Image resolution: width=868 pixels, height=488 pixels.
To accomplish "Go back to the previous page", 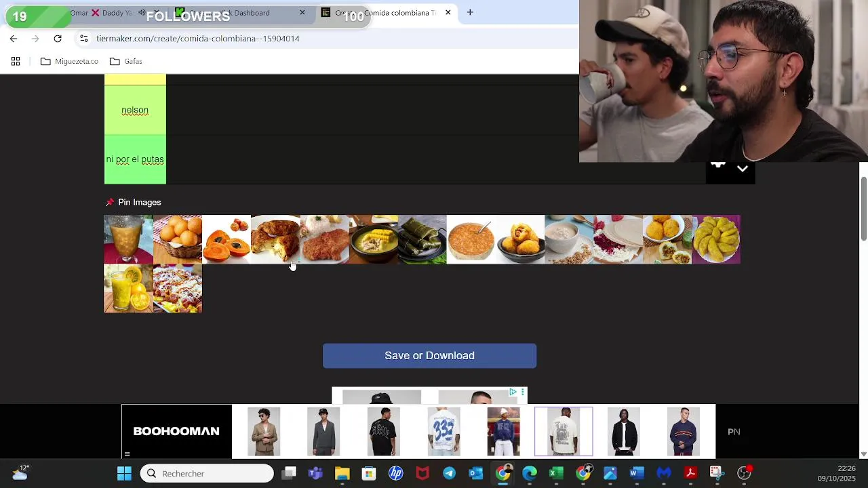I will (x=14, y=39).
